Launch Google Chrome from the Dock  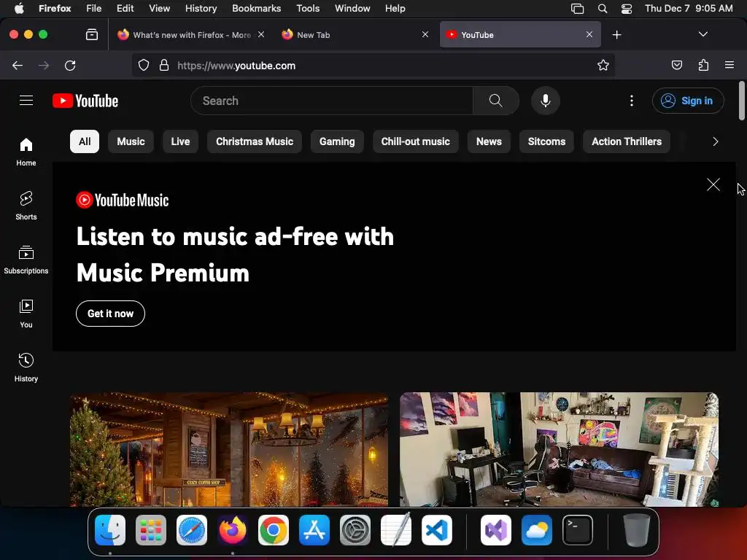[x=273, y=530]
